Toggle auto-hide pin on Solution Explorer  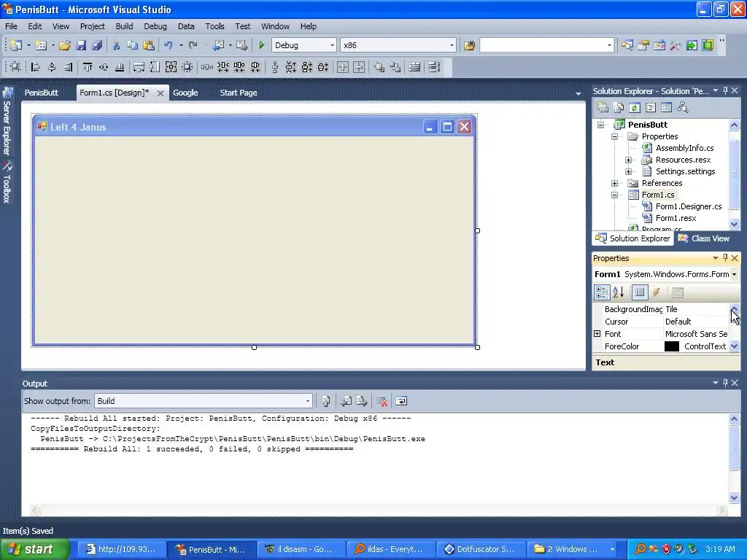point(725,90)
